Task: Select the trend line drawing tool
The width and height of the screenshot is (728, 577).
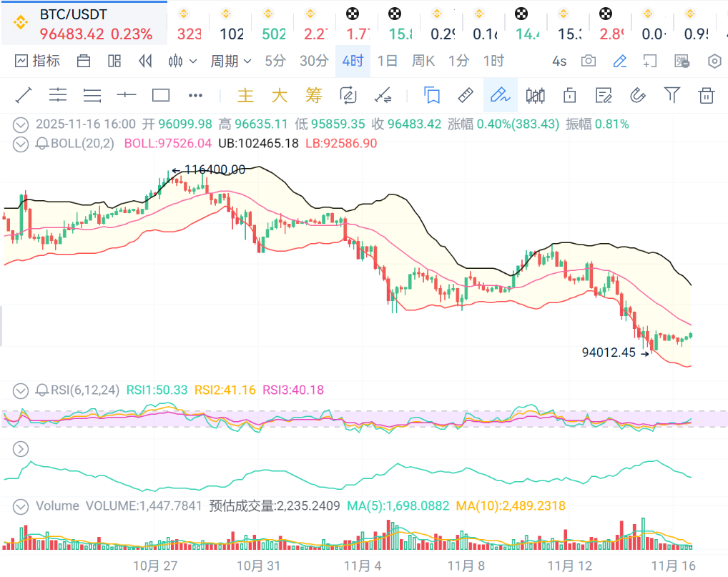Action: pos(24,95)
